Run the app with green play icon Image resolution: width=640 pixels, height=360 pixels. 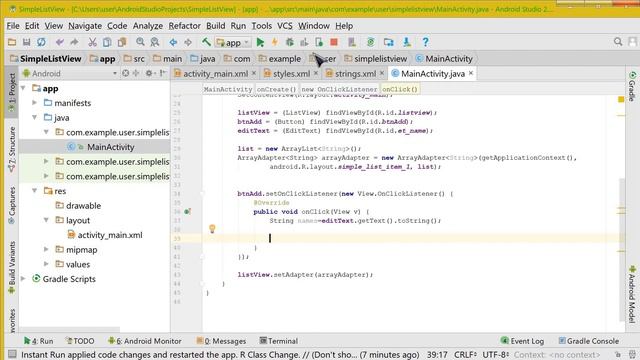click(x=260, y=42)
